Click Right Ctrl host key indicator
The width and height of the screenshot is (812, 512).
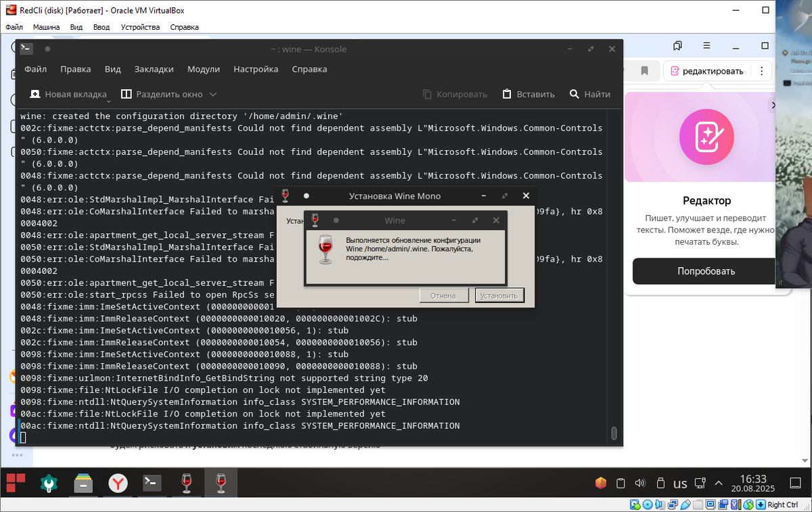point(782,505)
